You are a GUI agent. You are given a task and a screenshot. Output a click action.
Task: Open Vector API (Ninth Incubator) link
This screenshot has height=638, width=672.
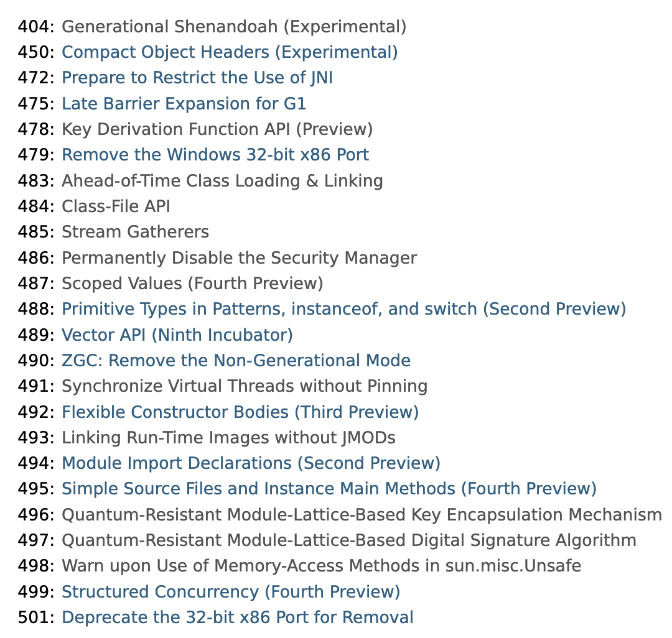[x=177, y=335]
